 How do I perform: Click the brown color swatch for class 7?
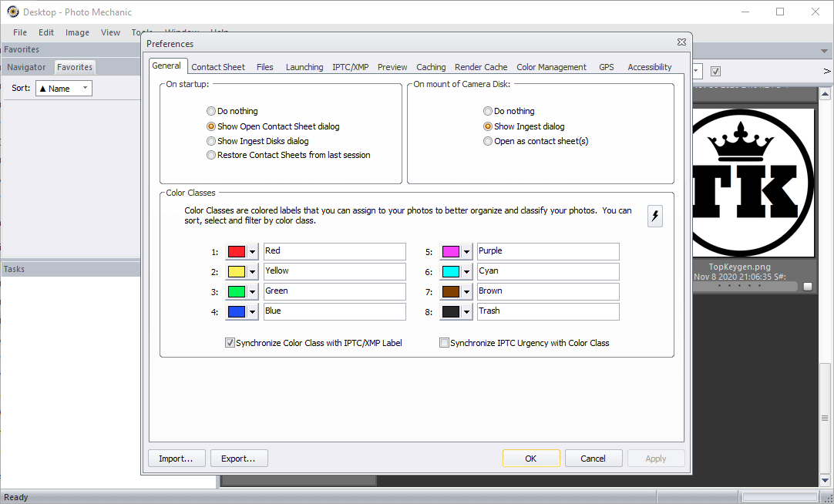coord(450,292)
